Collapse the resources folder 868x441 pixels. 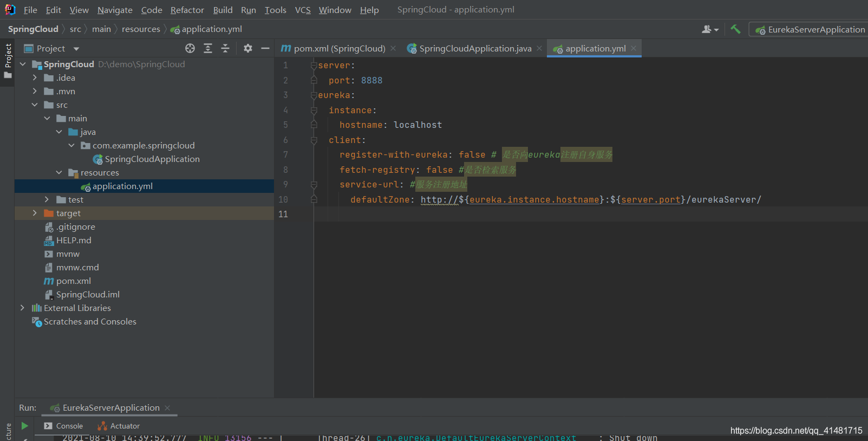[x=59, y=172]
